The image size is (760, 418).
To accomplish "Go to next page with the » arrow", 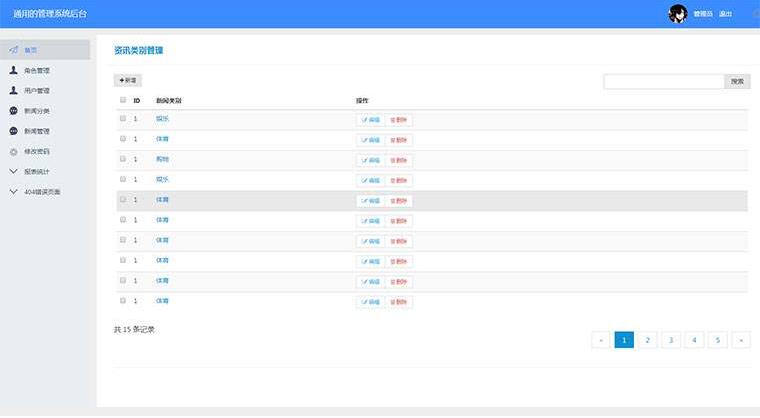I will (741, 340).
